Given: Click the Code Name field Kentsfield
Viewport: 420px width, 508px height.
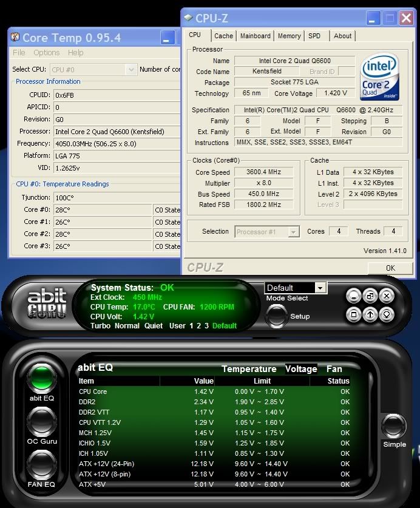Looking at the screenshot, I should [x=267, y=71].
